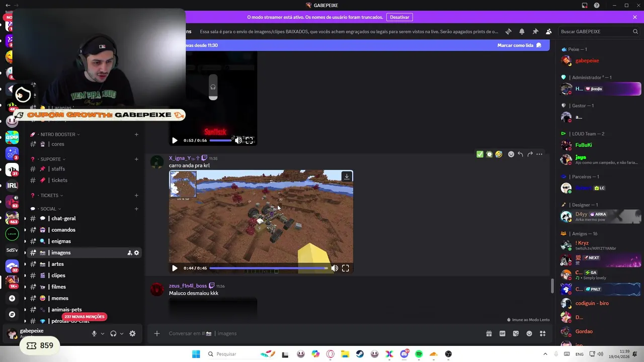Mute the Minecraft car video
This screenshot has width=644, height=362.
pyautogui.click(x=335, y=268)
